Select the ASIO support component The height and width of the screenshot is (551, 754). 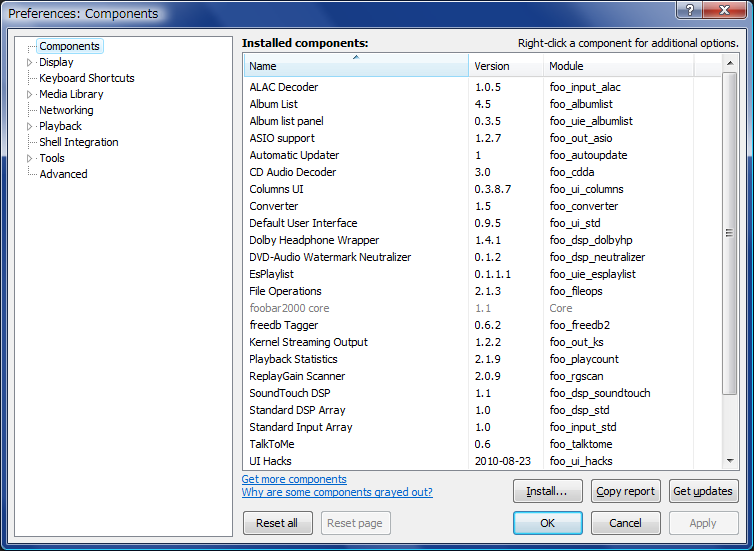pos(482,138)
